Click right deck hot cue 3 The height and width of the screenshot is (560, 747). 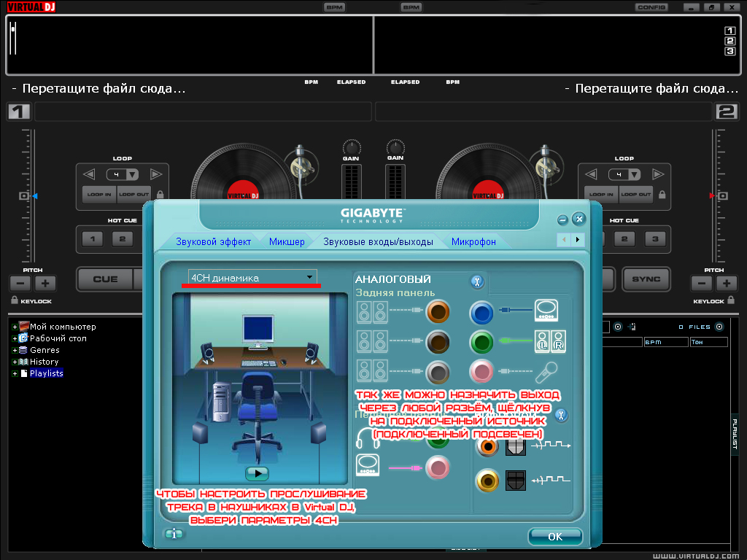point(655,238)
